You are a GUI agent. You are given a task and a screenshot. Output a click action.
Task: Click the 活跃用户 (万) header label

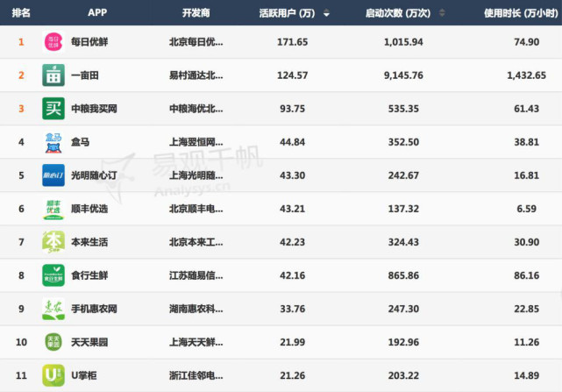coord(287,13)
